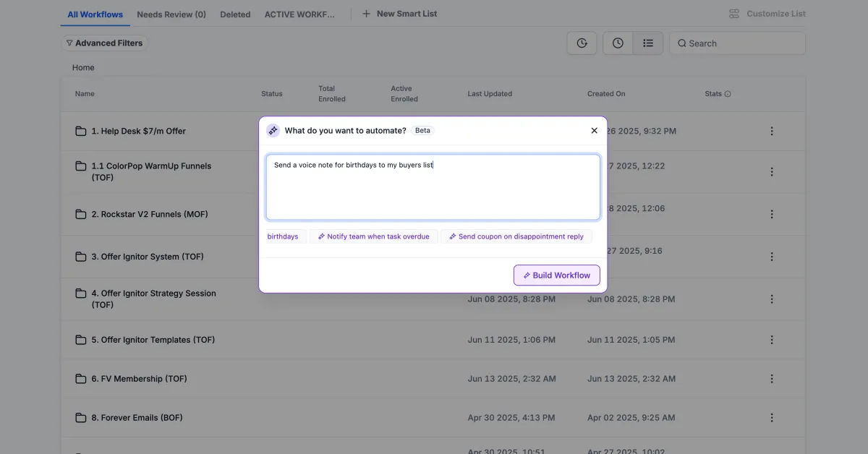The width and height of the screenshot is (868, 454).
Task: Click the AI sparkle icon in dialog header
Action: pos(273,131)
